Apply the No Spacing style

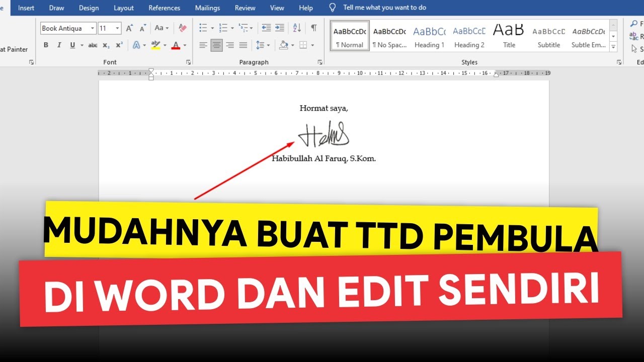[x=389, y=36]
